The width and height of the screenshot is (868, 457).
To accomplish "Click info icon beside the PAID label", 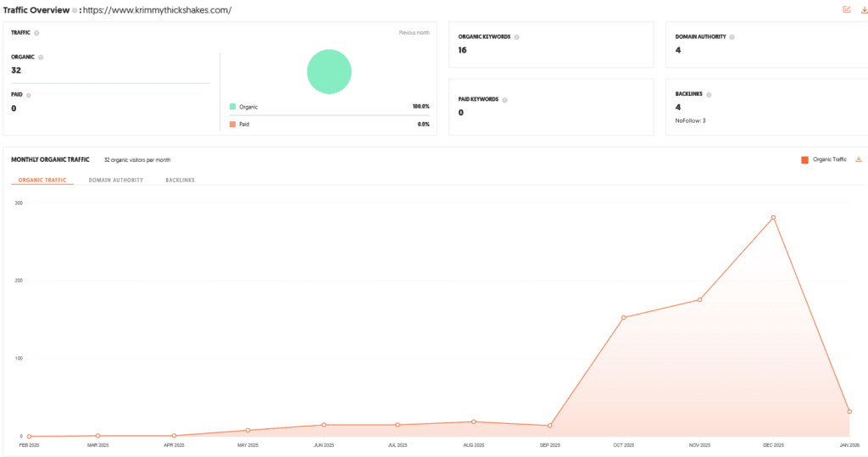I will pyautogui.click(x=28, y=96).
